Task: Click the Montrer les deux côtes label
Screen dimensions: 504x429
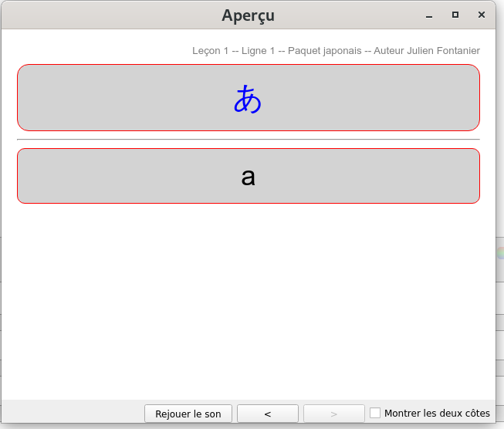Action: pyautogui.click(x=437, y=414)
